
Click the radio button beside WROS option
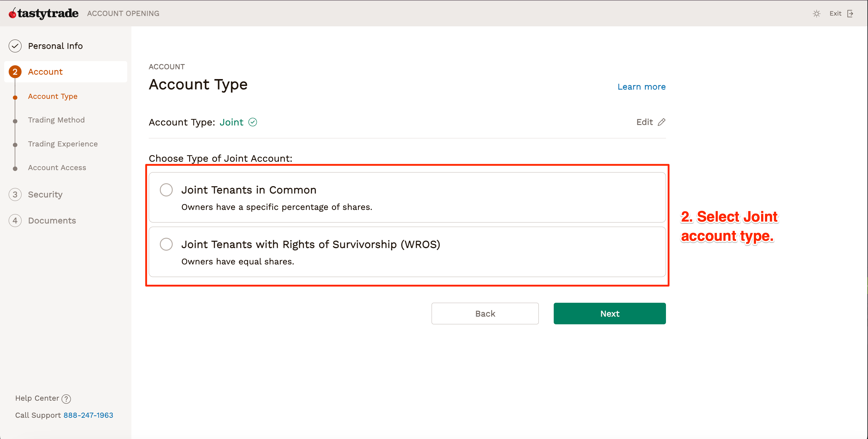tap(166, 244)
